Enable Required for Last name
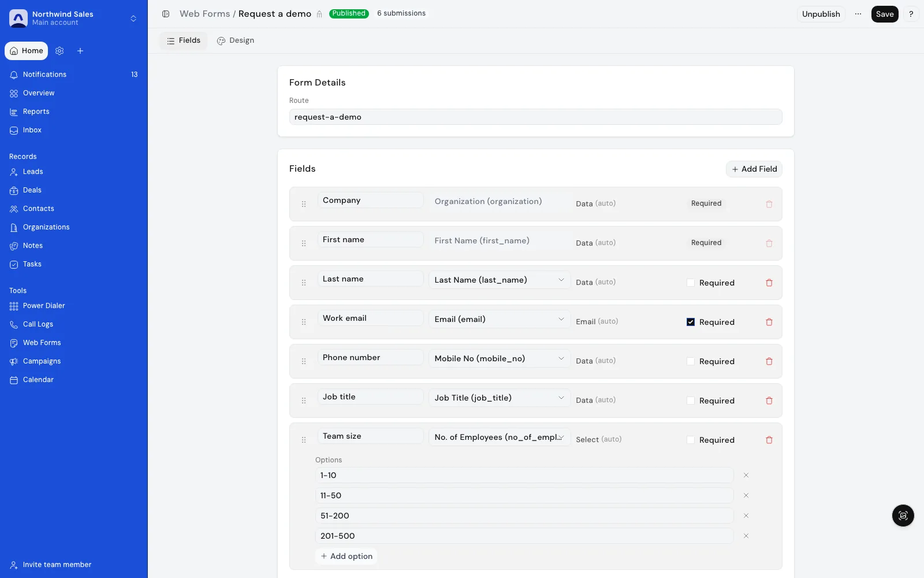Image resolution: width=924 pixels, height=578 pixels. (x=691, y=283)
